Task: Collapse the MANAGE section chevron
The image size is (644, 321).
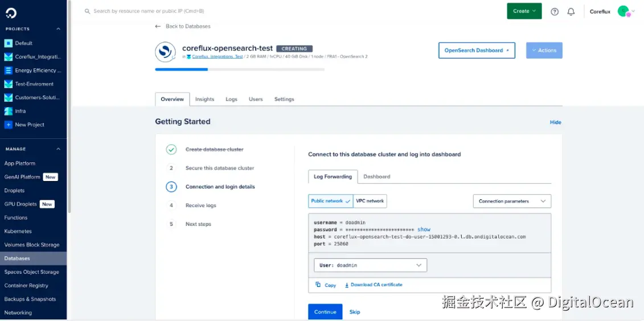Action: click(x=58, y=149)
